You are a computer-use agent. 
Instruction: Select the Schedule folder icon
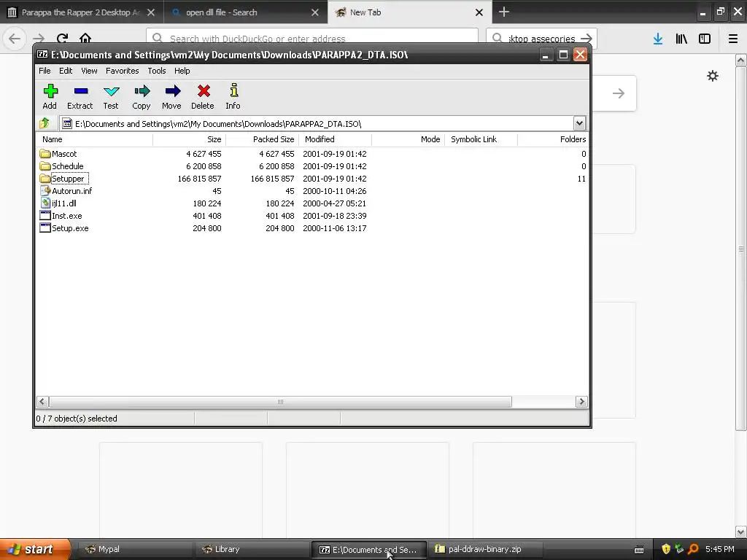point(45,166)
